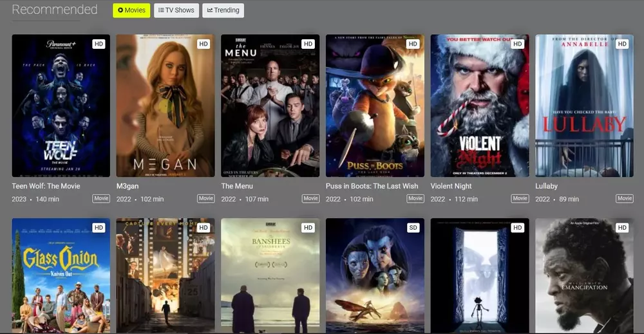Open the Puss in Boots poster
644x334 pixels.
click(375, 106)
